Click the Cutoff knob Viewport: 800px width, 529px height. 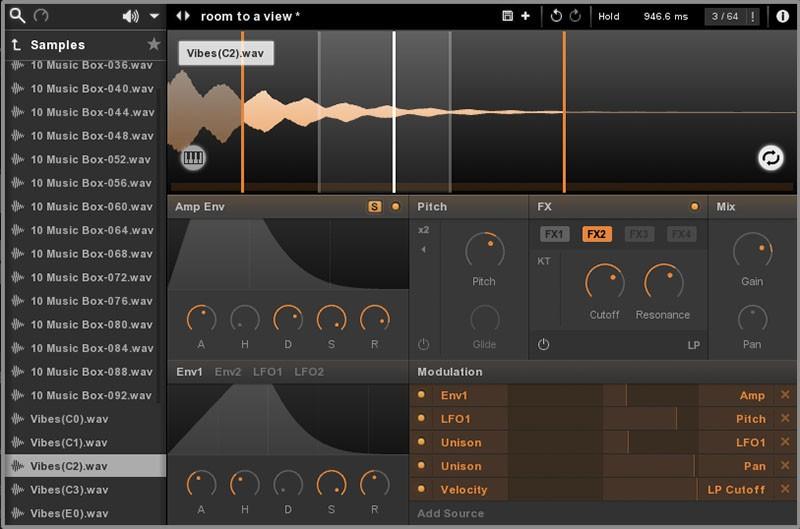(x=604, y=282)
